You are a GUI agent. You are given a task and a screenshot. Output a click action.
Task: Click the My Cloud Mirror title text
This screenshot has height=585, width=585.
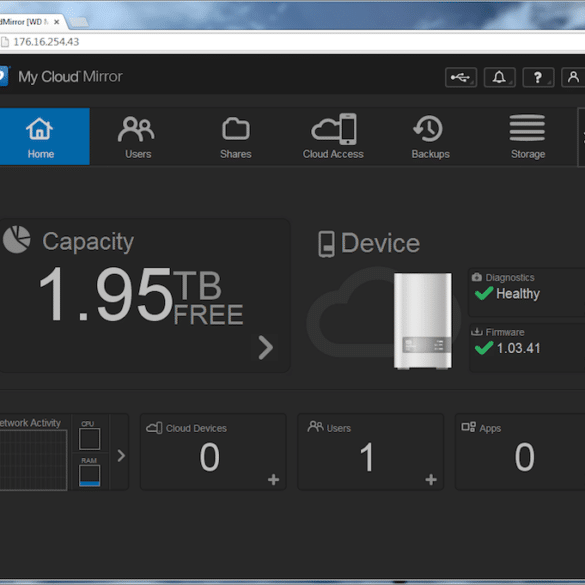(71, 77)
